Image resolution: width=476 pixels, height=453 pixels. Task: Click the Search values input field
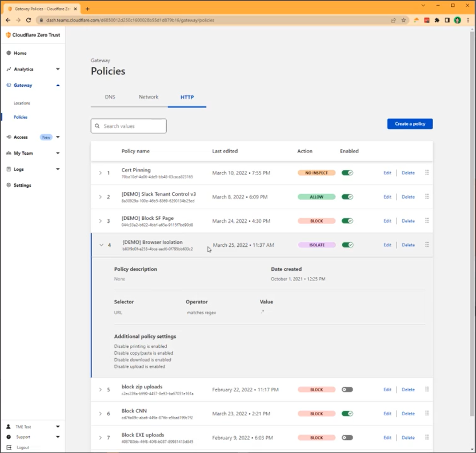point(129,126)
